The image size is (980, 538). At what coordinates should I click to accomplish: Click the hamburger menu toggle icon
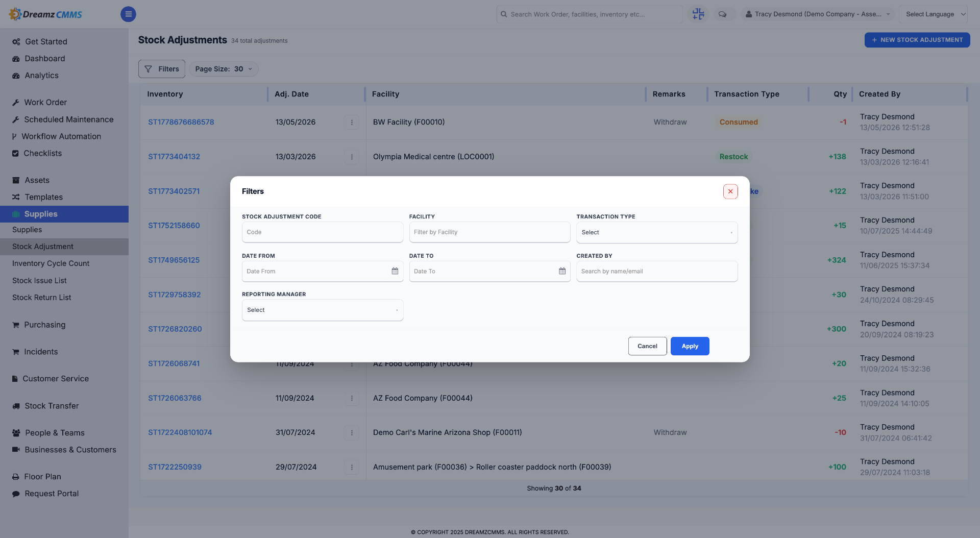[128, 14]
